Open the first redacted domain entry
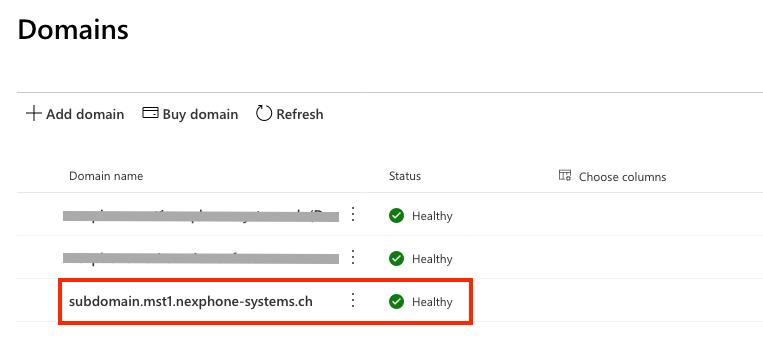This screenshot has height=364, width=763. (201, 216)
